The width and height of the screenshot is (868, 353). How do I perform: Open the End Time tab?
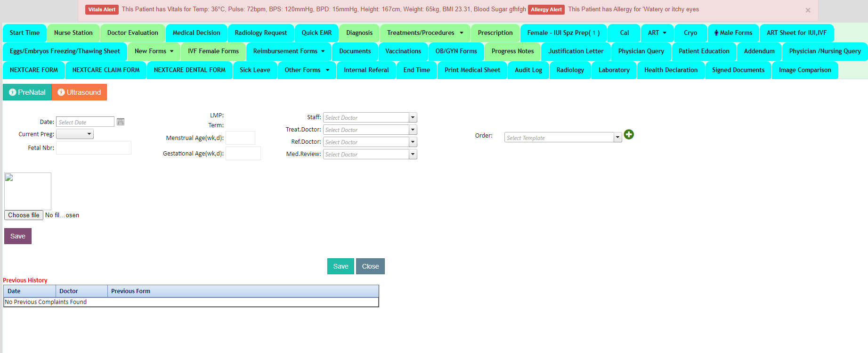(416, 70)
